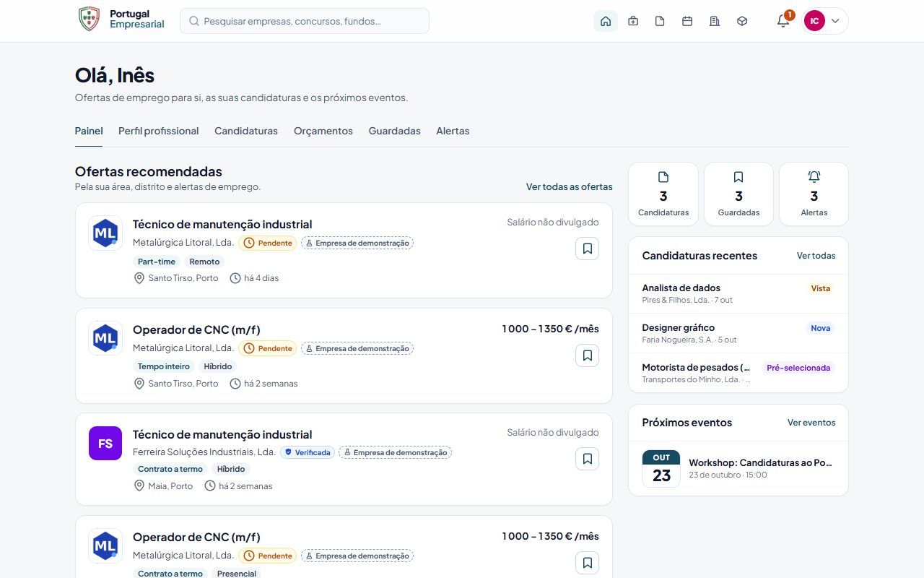Open the building companies icon in header
The width and height of the screenshot is (924, 578).
point(715,21)
